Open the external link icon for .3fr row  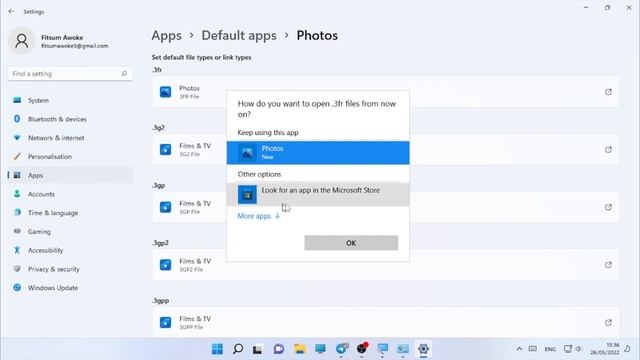608,92
